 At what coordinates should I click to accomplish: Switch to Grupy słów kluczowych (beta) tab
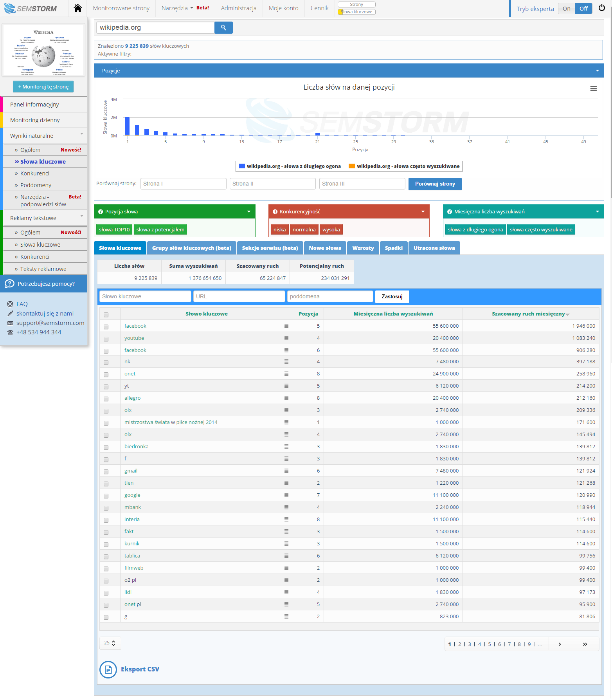pyautogui.click(x=192, y=248)
